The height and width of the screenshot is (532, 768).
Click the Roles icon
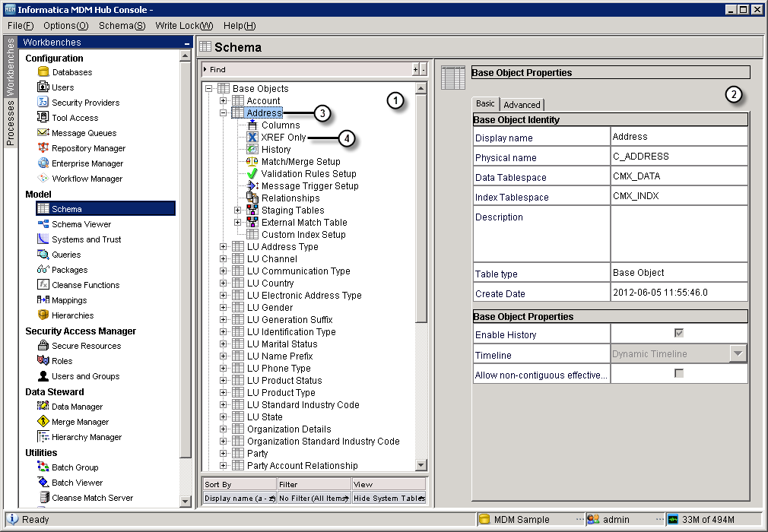(43, 360)
